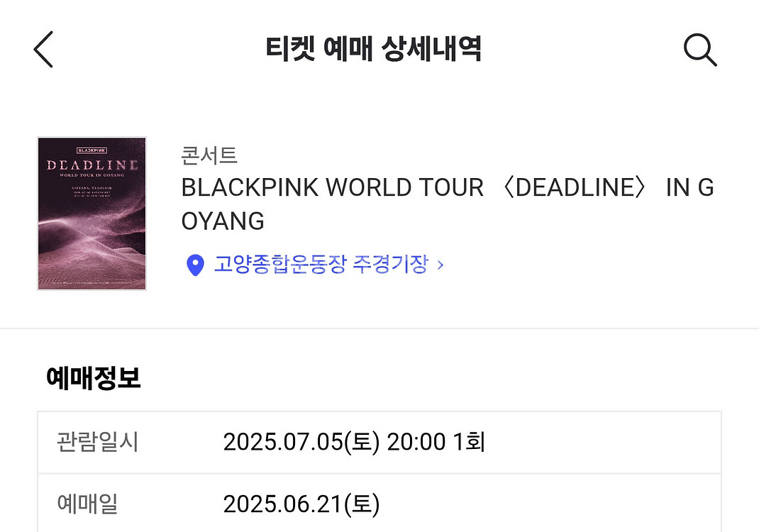Viewport: 759px width, 532px height.
Task: Open the 고양종합운동장 주경기장 venue link
Action: click(x=321, y=265)
